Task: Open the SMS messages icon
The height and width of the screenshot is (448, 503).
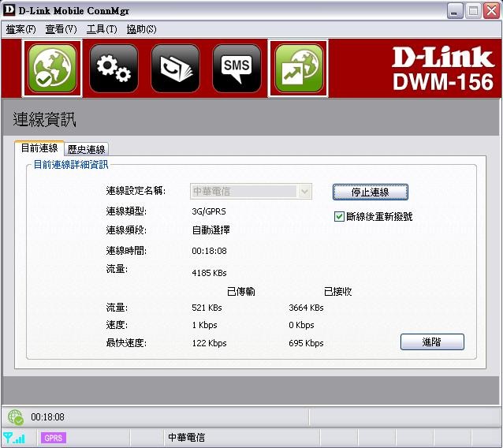Action: [x=237, y=69]
